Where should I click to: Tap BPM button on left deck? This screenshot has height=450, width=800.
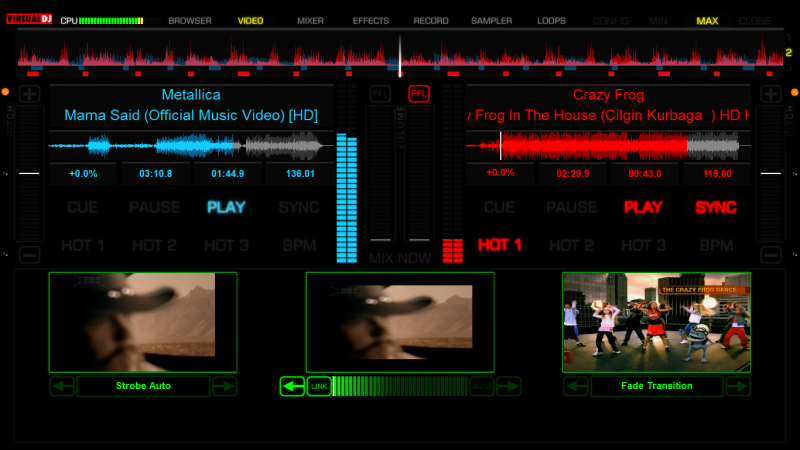coord(299,245)
